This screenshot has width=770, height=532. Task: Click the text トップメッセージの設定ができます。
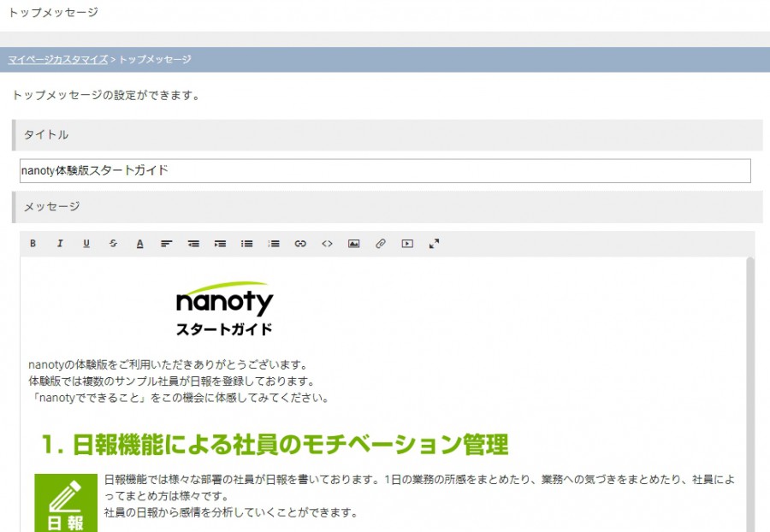click(x=106, y=95)
